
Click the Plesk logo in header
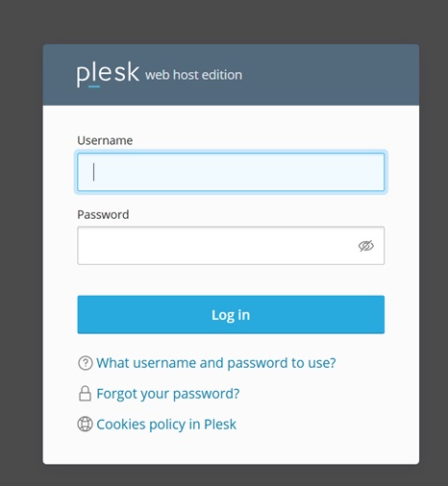pyautogui.click(x=108, y=75)
